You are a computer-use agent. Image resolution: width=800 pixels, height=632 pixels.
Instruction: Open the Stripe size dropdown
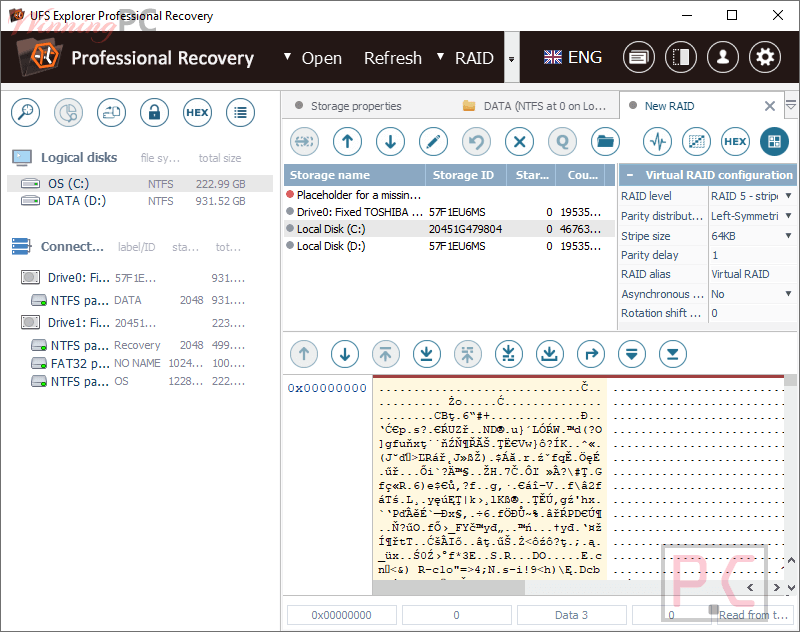(x=788, y=236)
